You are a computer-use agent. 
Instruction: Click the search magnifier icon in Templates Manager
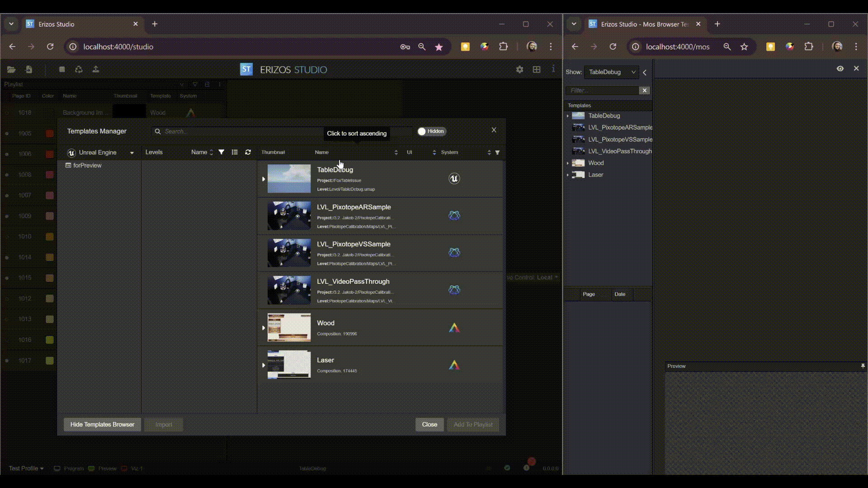(x=158, y=131)
